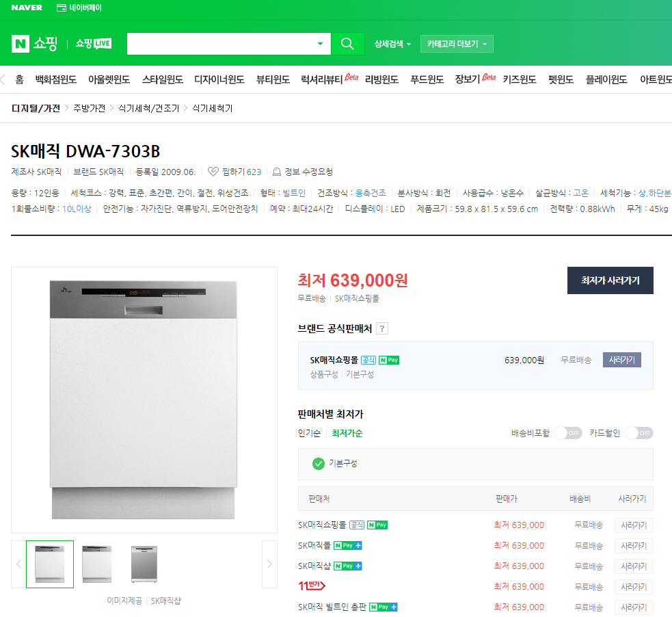Show next thumbnail images with right arrow
The image size is (672, 617).
coord(269,564)
